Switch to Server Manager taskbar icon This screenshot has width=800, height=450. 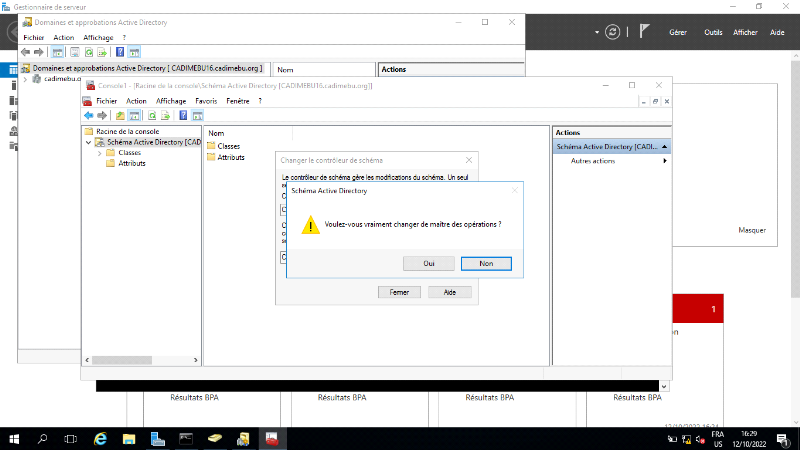point(158,439)
